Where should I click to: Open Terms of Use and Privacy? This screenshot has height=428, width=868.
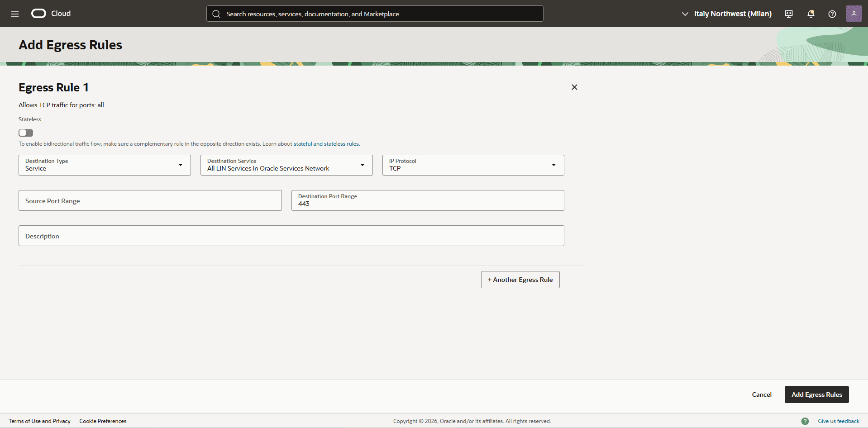39,421
